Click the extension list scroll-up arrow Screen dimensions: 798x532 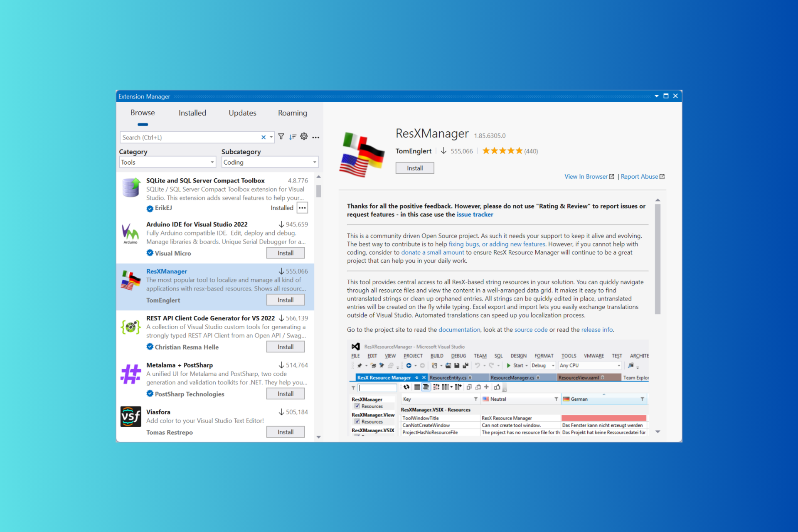click(318, 177)
